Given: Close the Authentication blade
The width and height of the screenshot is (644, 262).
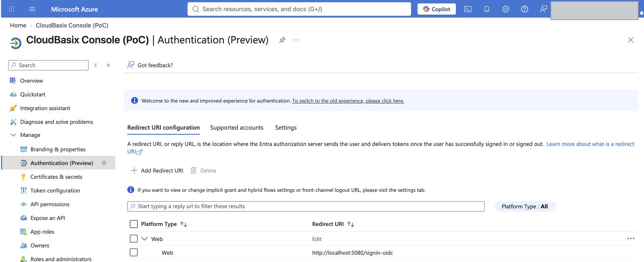Looking at the screenshot, I should [x=631, y=40].
